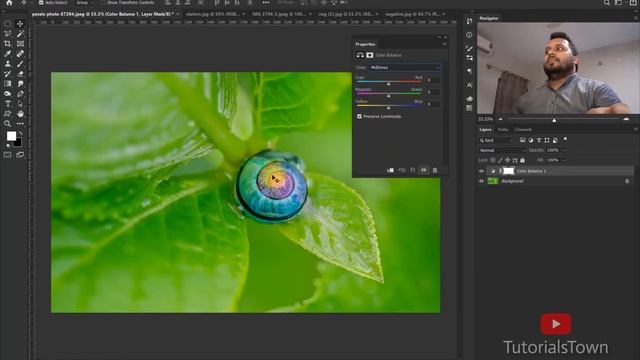Open the Fill slider dropdown

[x=564, y=160]
